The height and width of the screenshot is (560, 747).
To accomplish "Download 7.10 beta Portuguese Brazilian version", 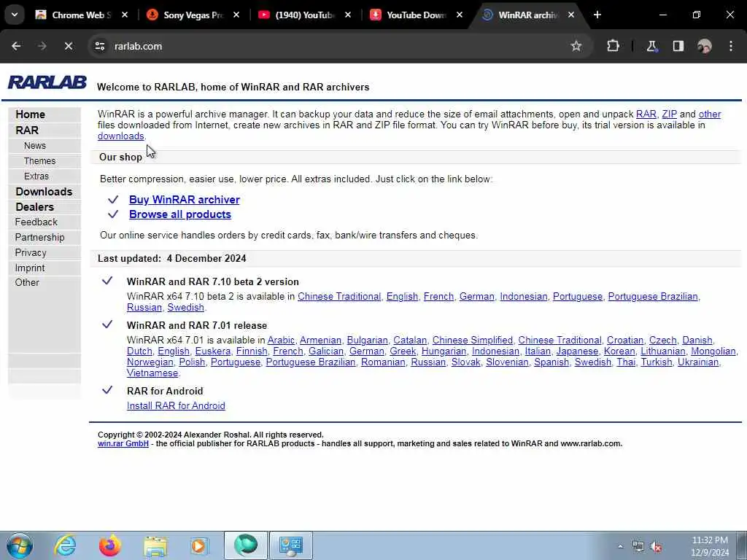I will coord(653,297).
